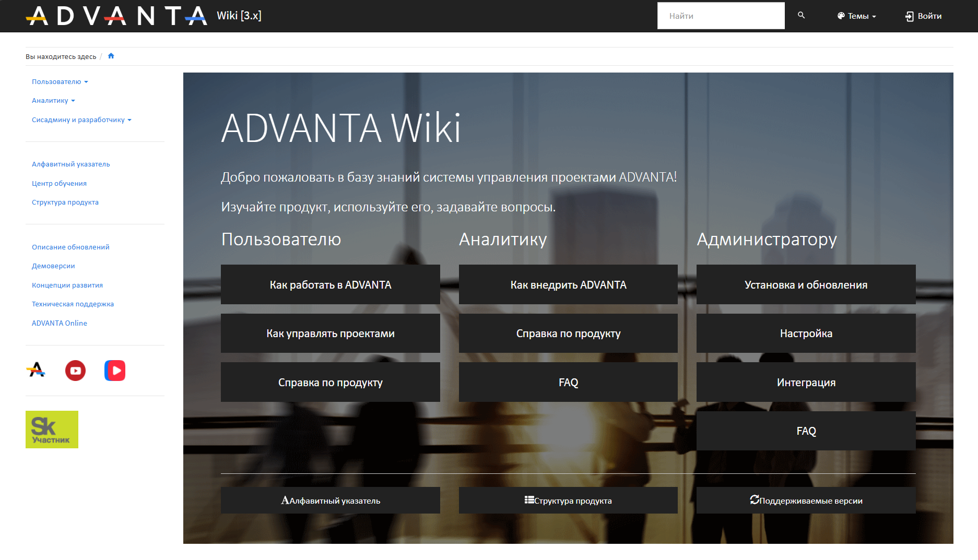978x560 pixels.
Task: Click the home breadcrumb icon
Action: tap(111, 56)
